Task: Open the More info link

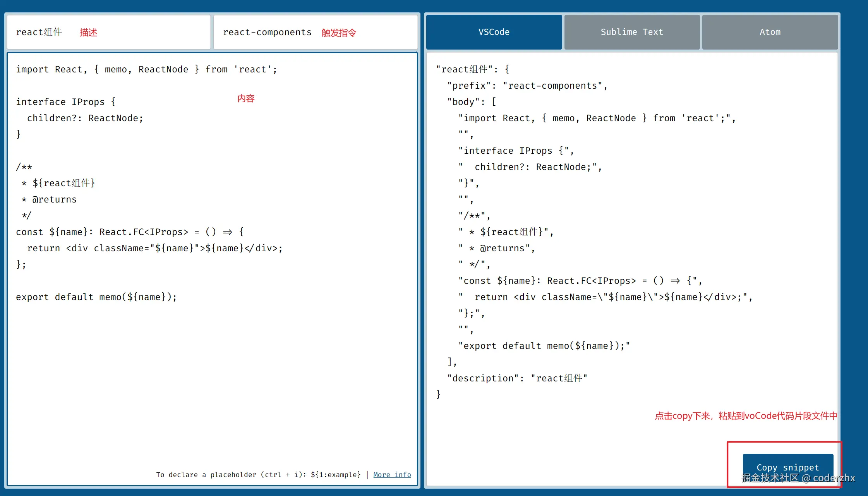Action: (x=392, y=474)
